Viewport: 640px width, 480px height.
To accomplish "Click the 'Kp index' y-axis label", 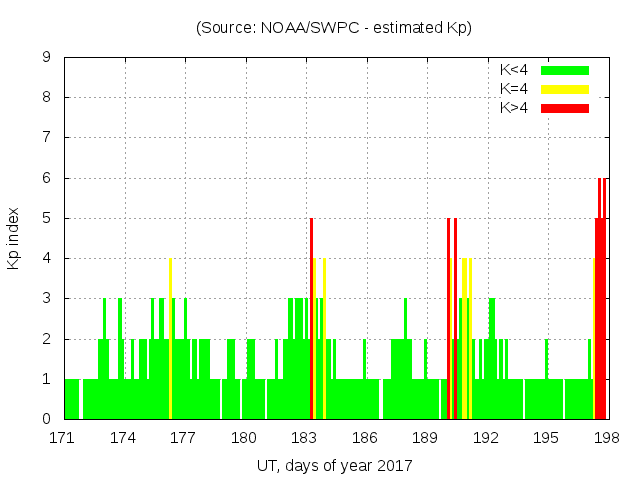I will click(x=14, y=238).
